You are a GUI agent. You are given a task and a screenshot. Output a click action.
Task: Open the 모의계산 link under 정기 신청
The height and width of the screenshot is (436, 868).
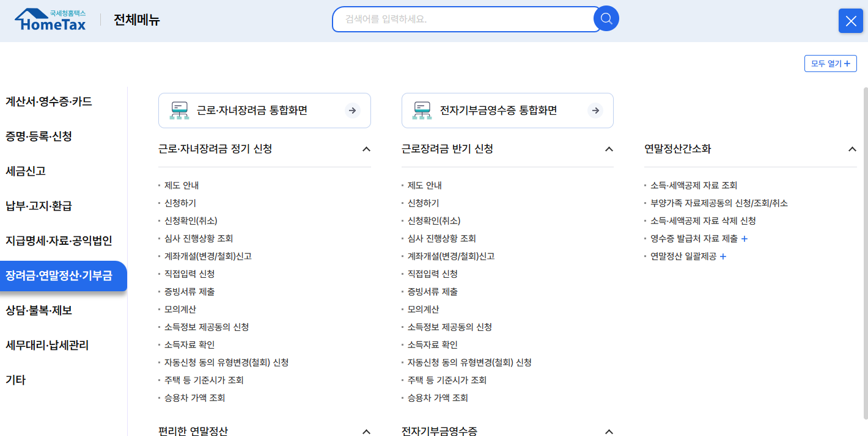(179, 309)
